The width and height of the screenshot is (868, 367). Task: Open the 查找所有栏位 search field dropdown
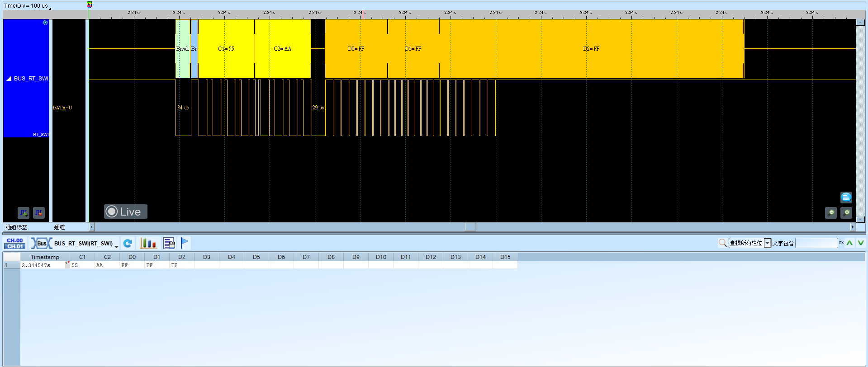(768, 243)
